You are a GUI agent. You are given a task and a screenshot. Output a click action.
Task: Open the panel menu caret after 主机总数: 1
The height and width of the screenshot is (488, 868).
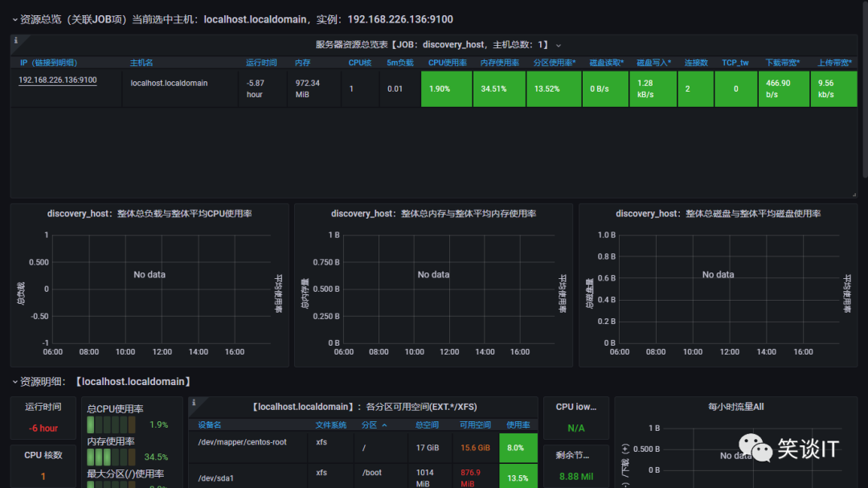pos(558,45)
